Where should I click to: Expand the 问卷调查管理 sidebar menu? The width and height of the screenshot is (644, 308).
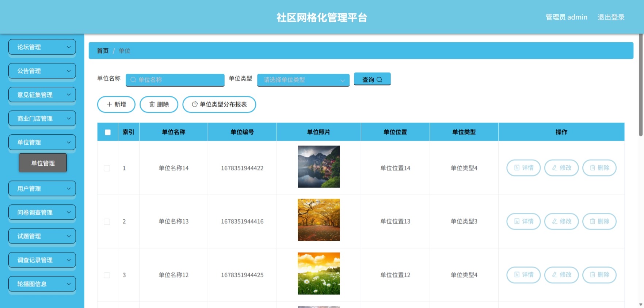(x=42, y=212)
